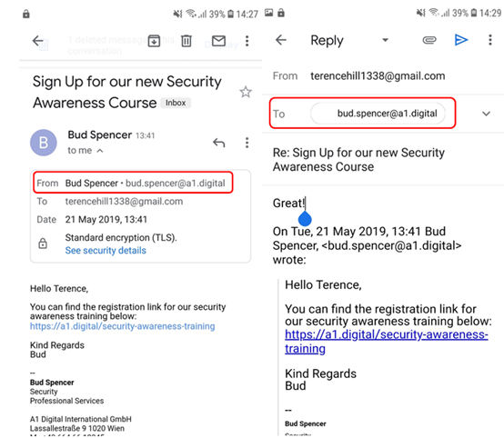Select the bud.spencer@a1.digital recipient chip
The width and height of the screenshot is (504, 438).
378,114
